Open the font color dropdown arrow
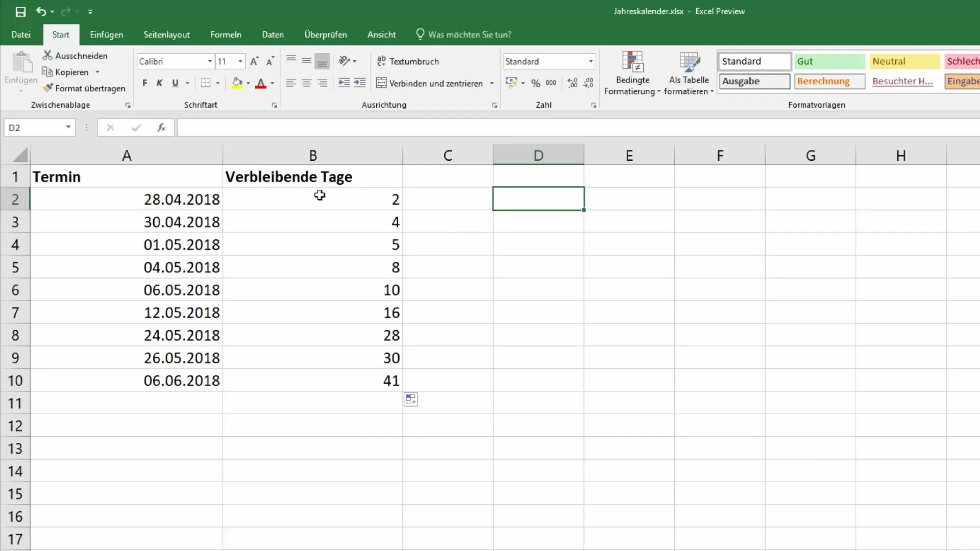Screen dimensions: 980x551 pyautogui.click(x=273, y=83)
